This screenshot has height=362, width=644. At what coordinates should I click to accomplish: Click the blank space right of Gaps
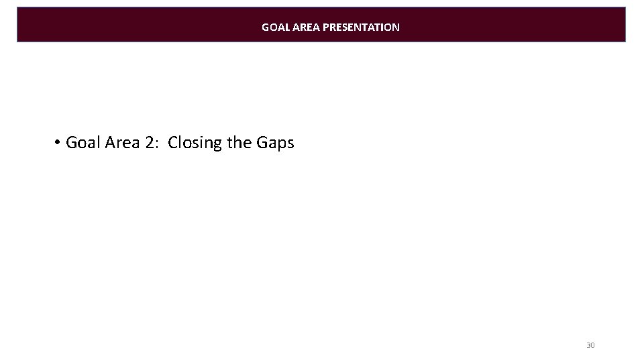436,143
